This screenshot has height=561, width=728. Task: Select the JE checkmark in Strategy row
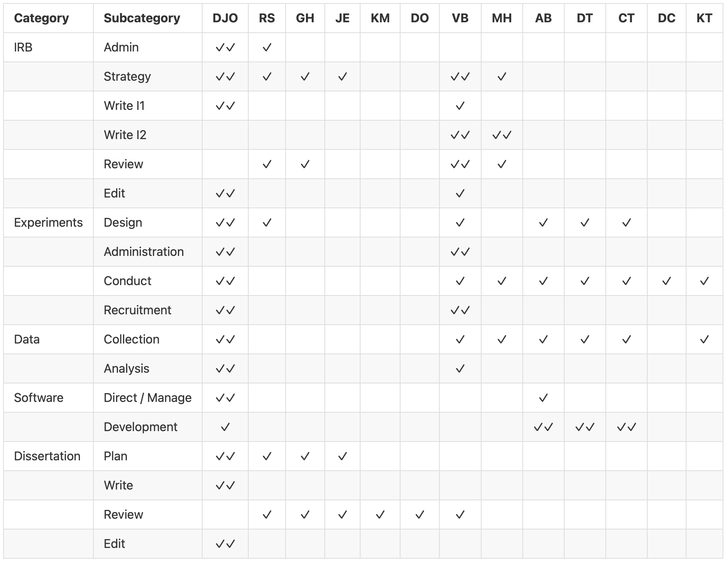click(x=342, y=77)
